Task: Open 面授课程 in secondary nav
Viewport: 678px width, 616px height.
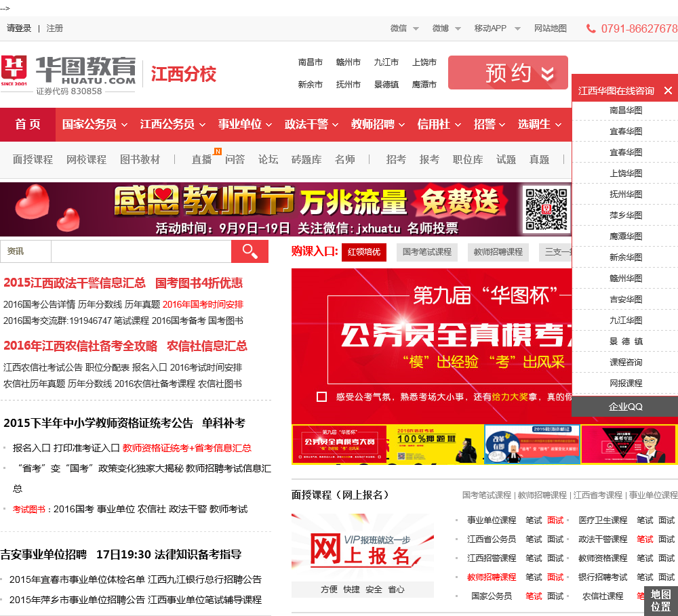Action: (x=33, y=159)
